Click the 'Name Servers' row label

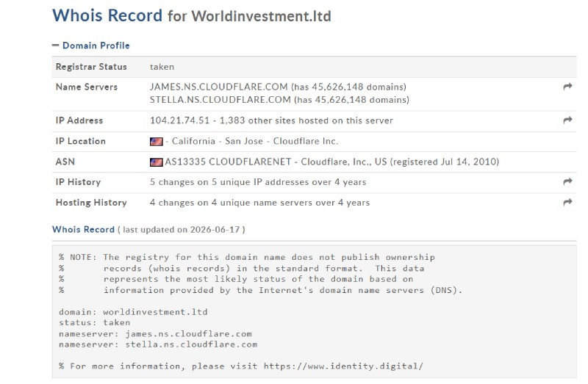(x=87, y=87)
